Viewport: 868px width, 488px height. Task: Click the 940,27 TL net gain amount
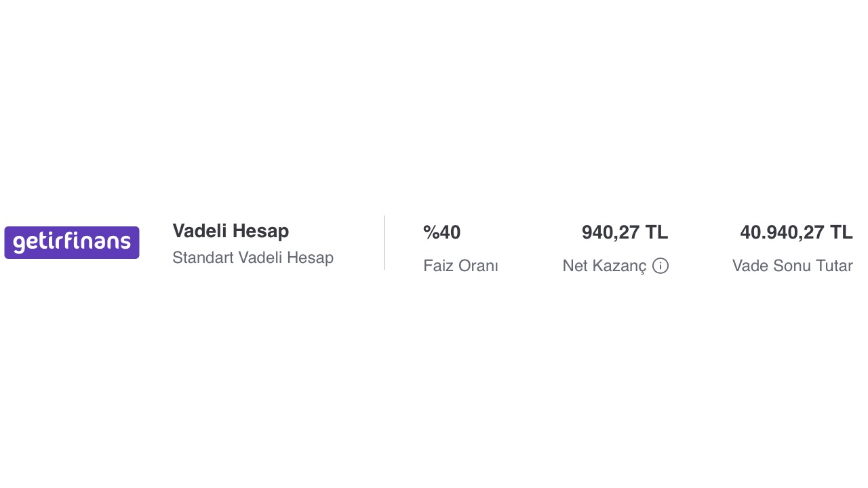point(625,232)
